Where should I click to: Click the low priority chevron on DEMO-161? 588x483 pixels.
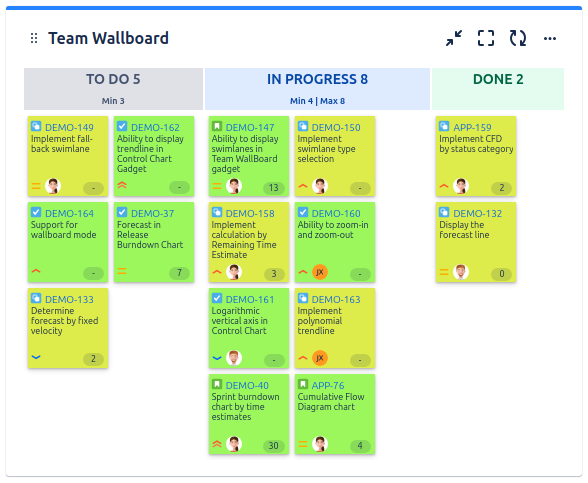(x=217, y=358)
